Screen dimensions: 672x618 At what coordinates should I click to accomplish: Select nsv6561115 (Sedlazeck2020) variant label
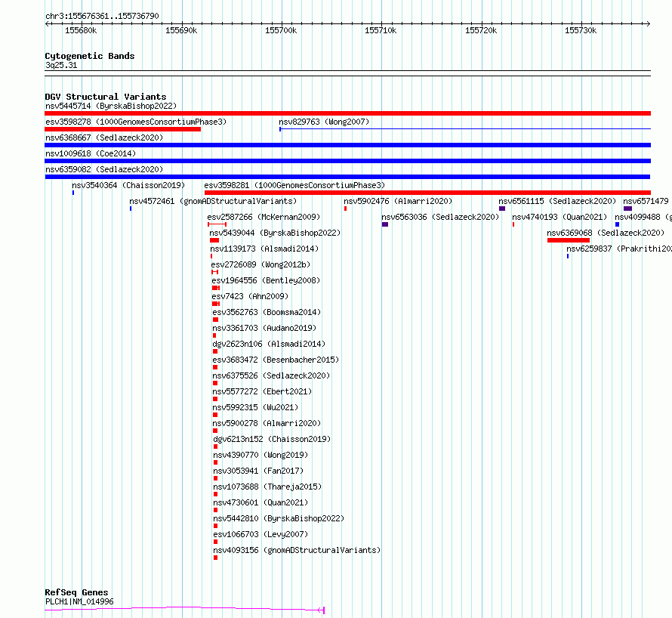tap(557, 201)
